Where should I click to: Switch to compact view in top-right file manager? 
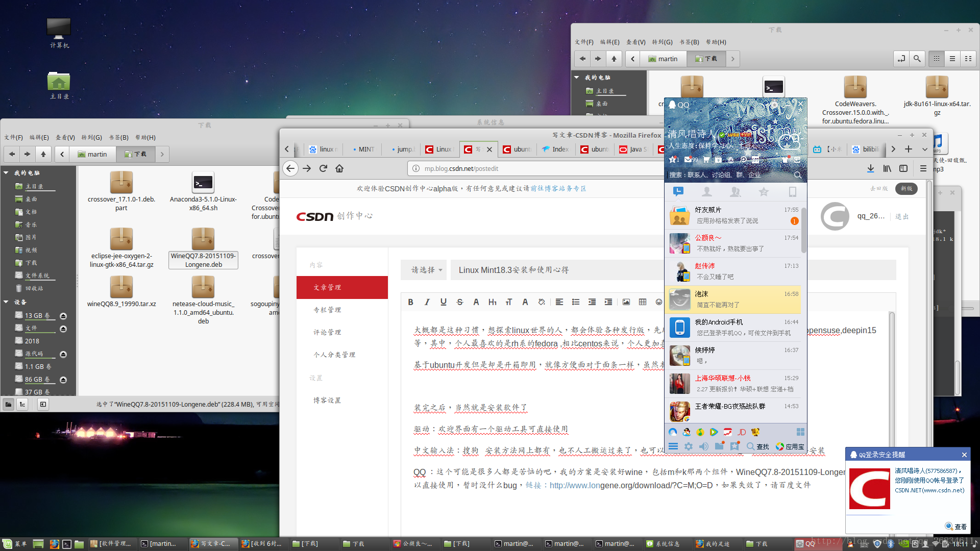click(x=968, y=59)
